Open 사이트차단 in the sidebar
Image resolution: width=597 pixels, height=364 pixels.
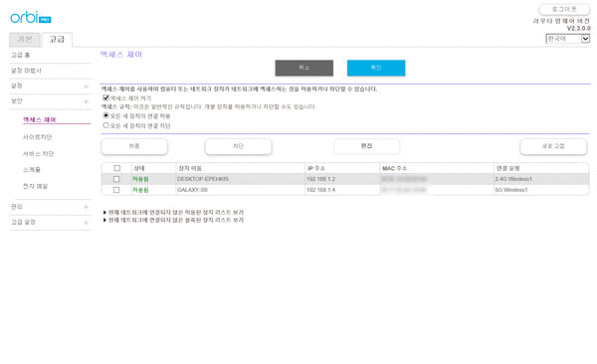tap(38, 137)
